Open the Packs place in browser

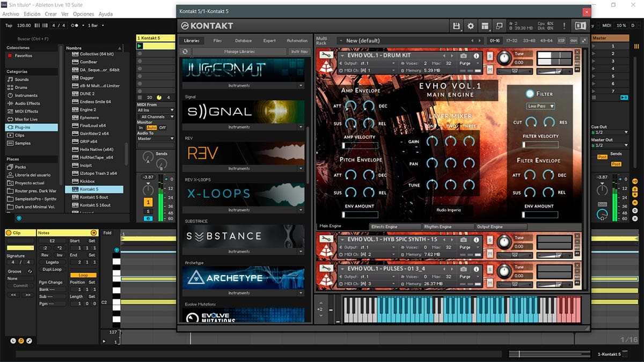pos(20,167)
